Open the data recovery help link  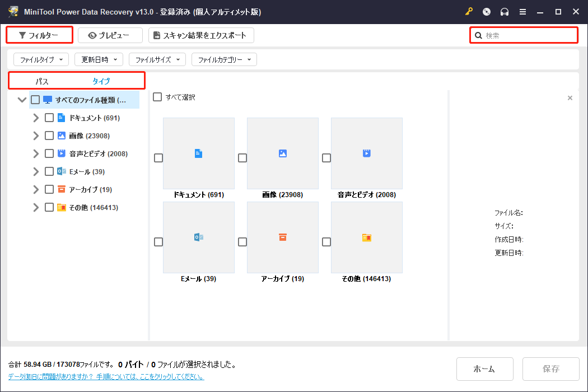pos(106,377)
